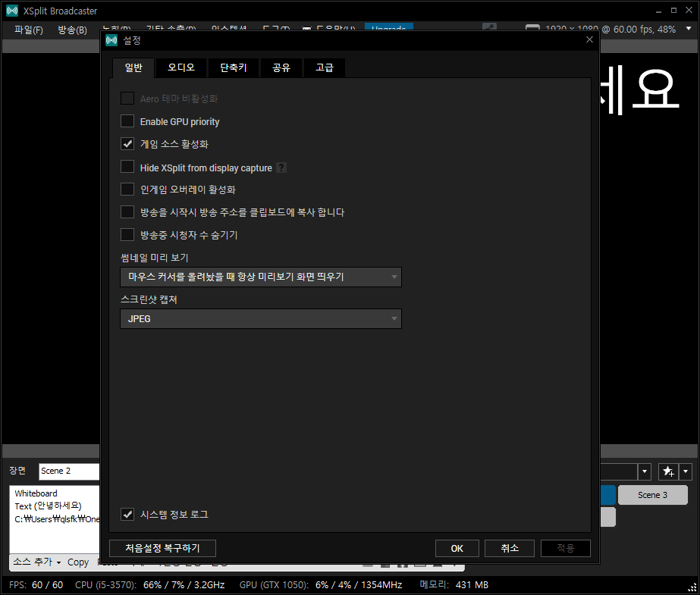Click the 처음설정 복구하기 button
The width and height of the screenshot is (700, 595).
click(x=162, y=548)
